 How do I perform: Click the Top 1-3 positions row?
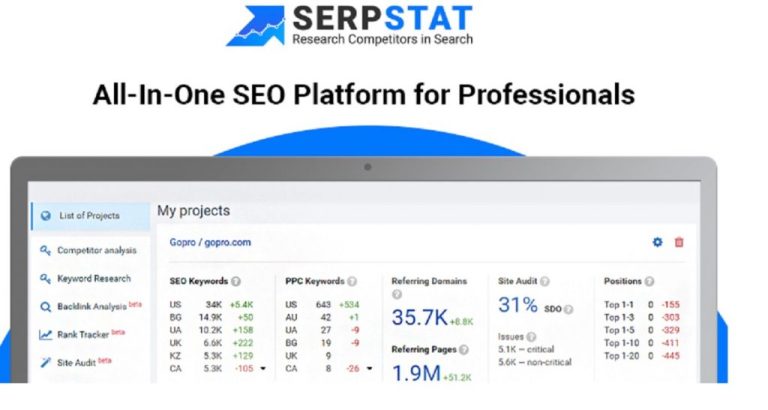point(642,317)
